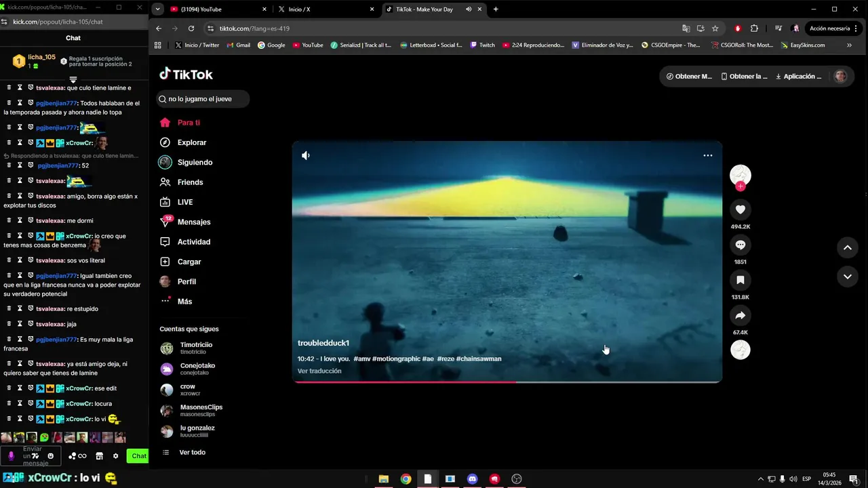Open Cargar upload page
Viewport: 868px width, 488px height.
[x=180, y=262]
